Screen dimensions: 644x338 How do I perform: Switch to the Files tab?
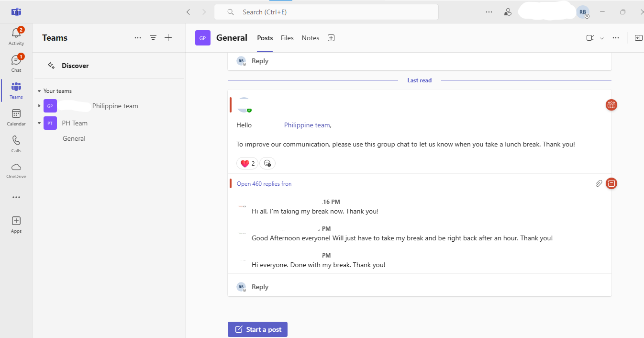(287, 38)
